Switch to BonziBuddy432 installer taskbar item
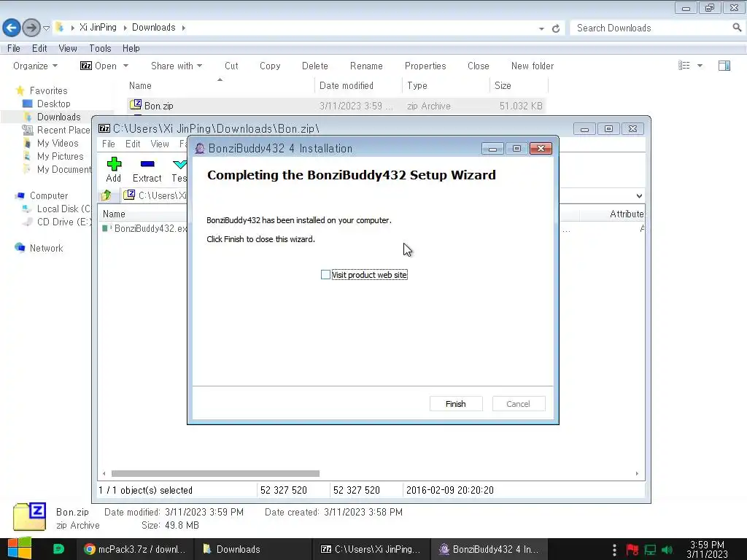Viewport: 747px width, 560px height. pyautogui.click(x=489, y=549)
